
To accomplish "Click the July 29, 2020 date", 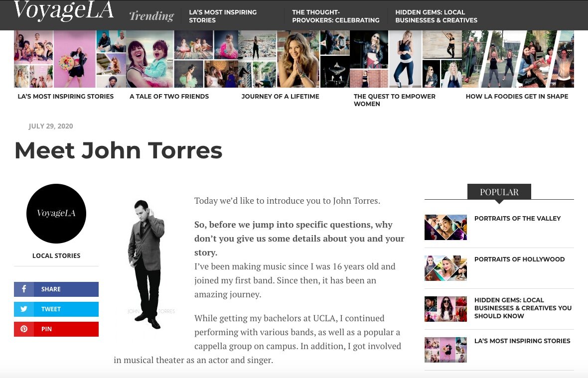I will click(x=51, y=126).
